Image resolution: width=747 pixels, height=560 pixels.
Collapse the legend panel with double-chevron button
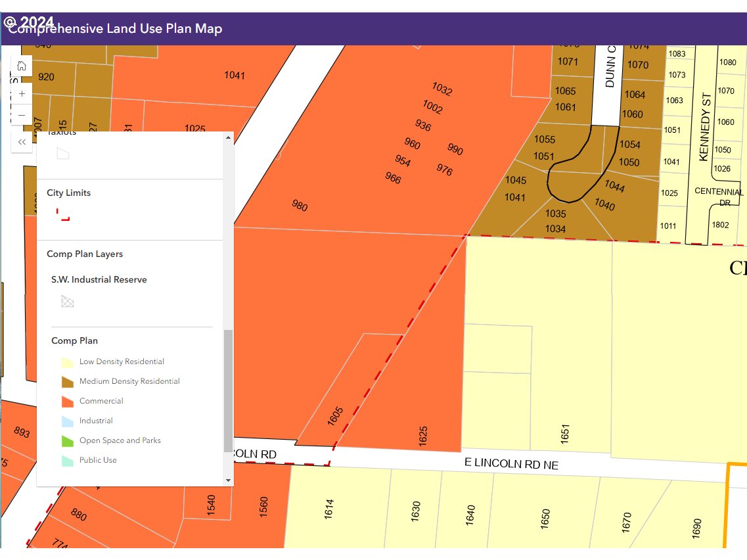coord(22,142)
